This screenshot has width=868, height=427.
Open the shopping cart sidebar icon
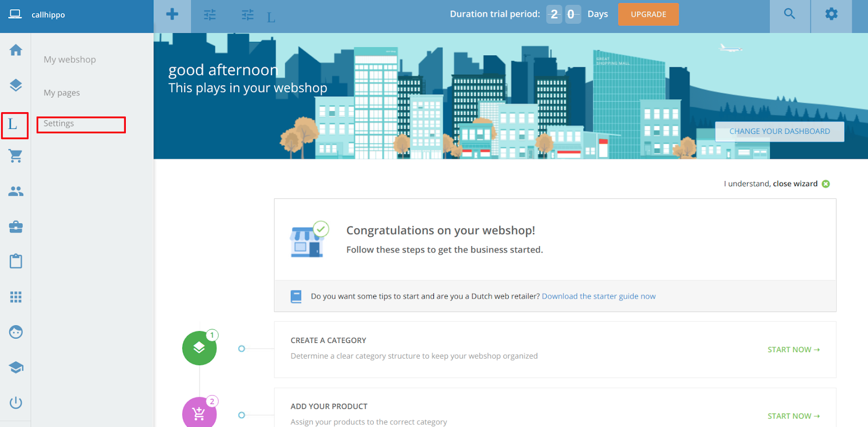[x=16, y=156]
